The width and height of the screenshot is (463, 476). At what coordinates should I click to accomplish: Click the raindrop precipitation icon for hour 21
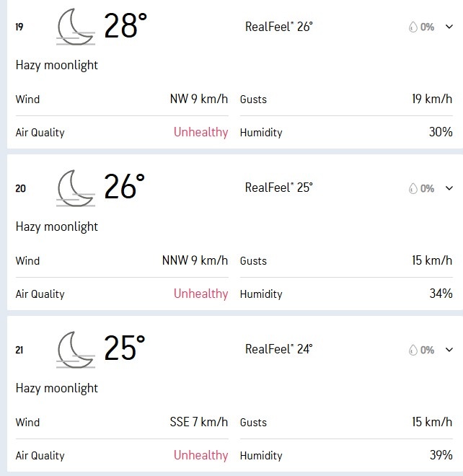(413, 350)
